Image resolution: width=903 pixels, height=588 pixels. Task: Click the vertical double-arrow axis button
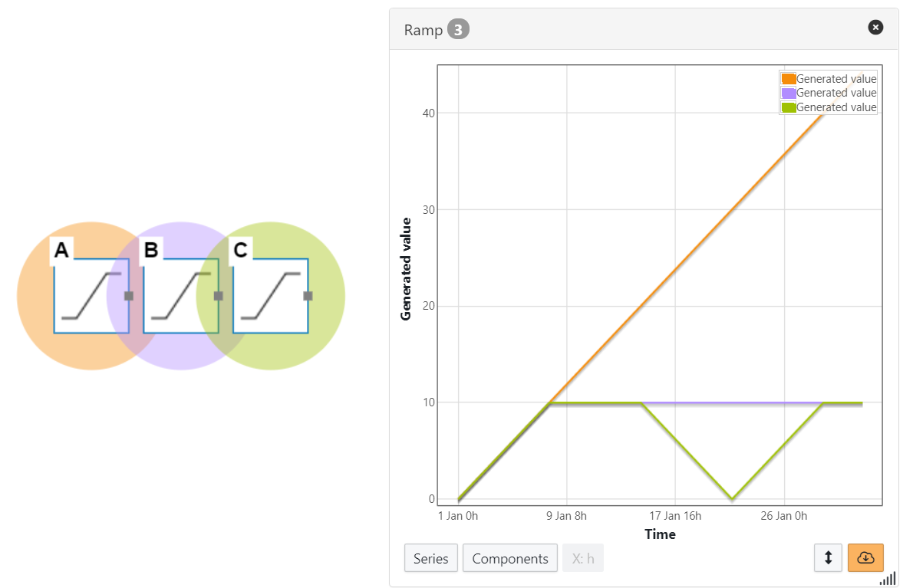click(828, 557)
